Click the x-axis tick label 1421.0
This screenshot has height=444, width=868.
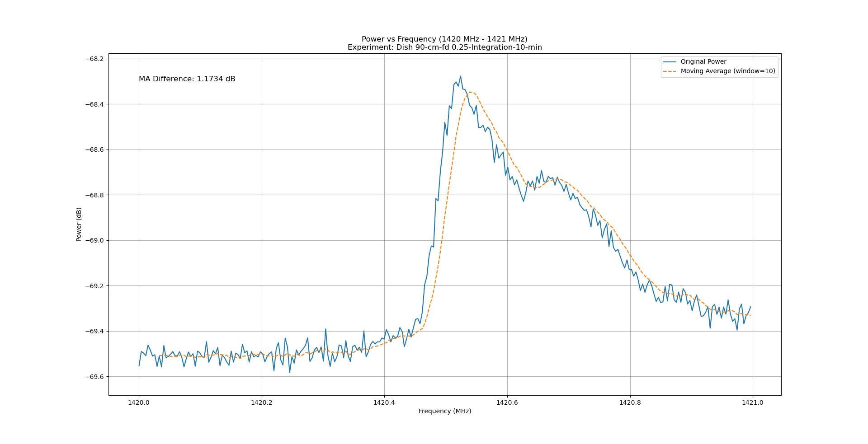click(x=753, y=402)
